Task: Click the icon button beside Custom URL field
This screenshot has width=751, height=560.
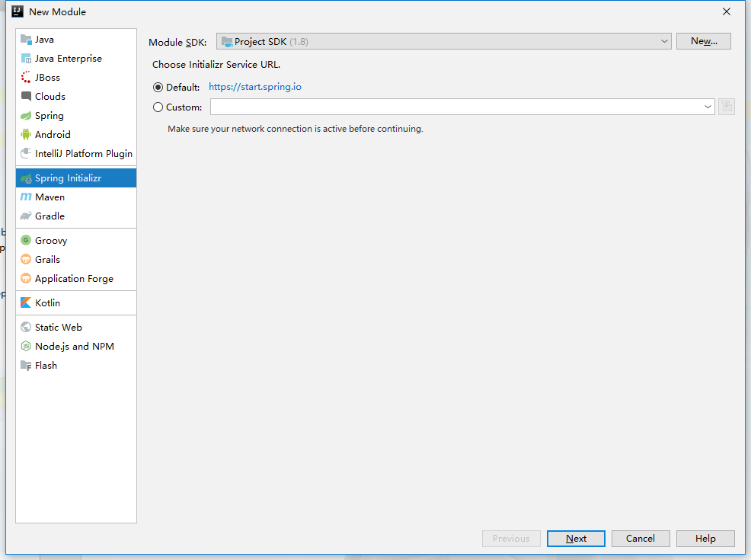Action: (x=727, y=107)
